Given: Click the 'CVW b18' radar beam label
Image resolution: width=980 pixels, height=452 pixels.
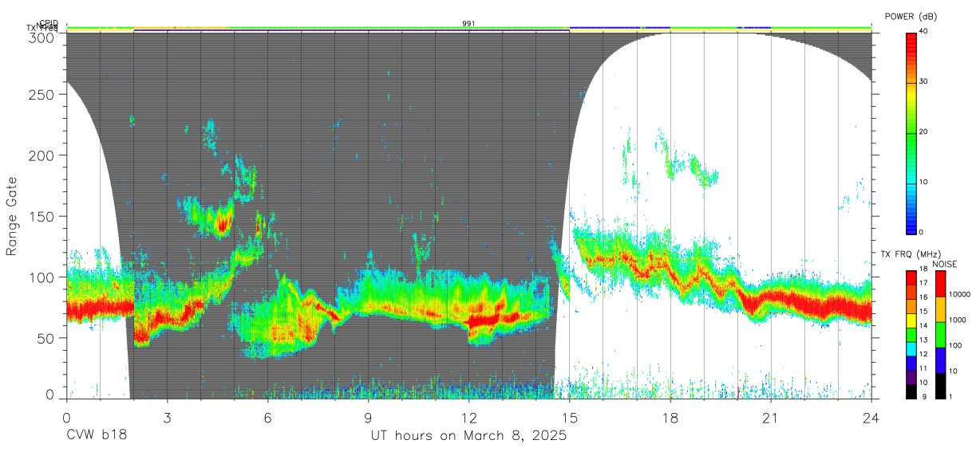Looking at the screenshot, I should pyautogui.click(x=96, y=436).
